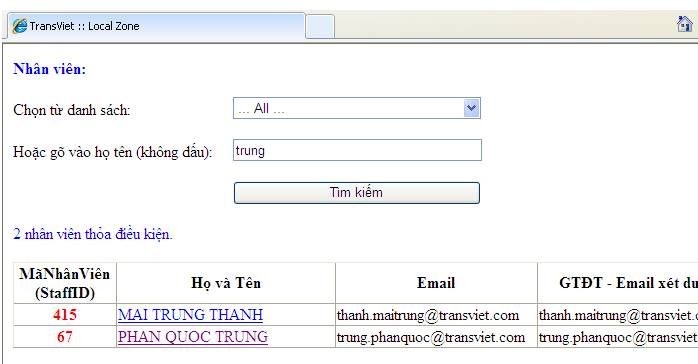
Task: Click the 'Nhân viên:' heading
Action: click(49, 69)
